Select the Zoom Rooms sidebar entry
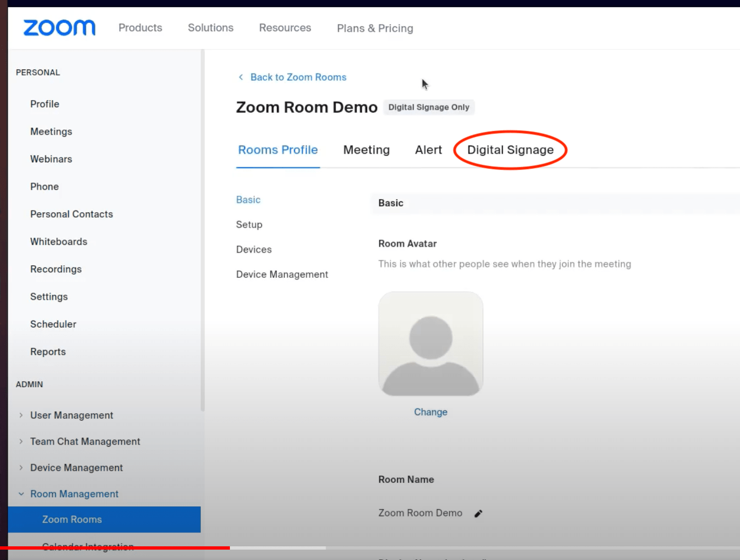 [72, 519]
